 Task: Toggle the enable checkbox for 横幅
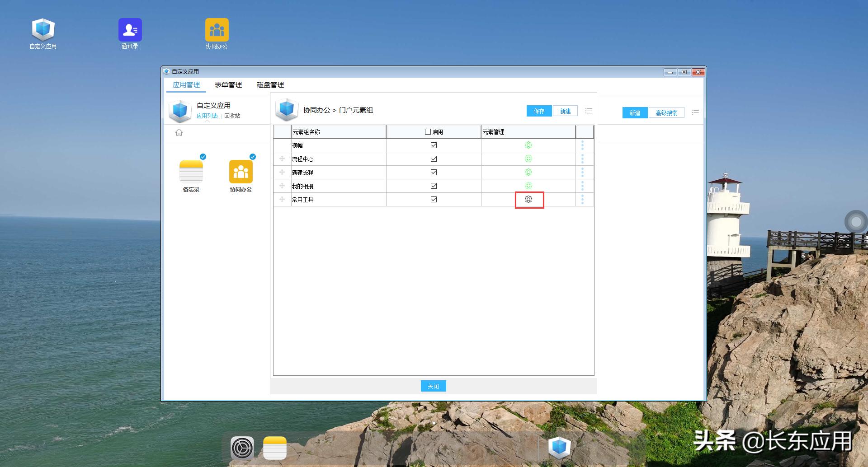[x=433, y=145]
